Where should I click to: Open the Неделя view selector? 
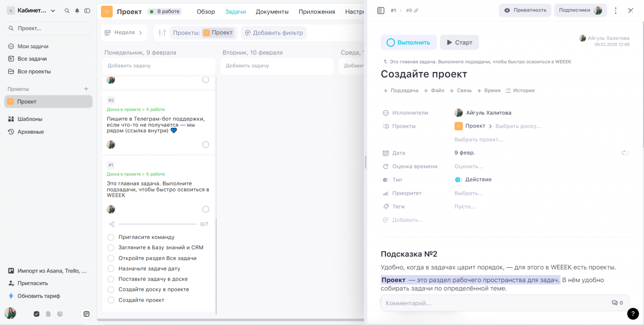tap(123, 33)
